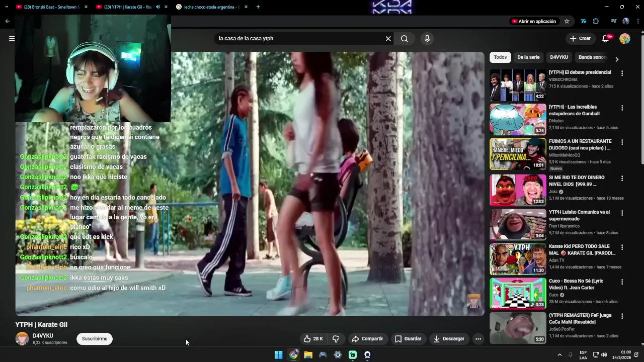Click the channel watermark in video corner

(473, 301)
